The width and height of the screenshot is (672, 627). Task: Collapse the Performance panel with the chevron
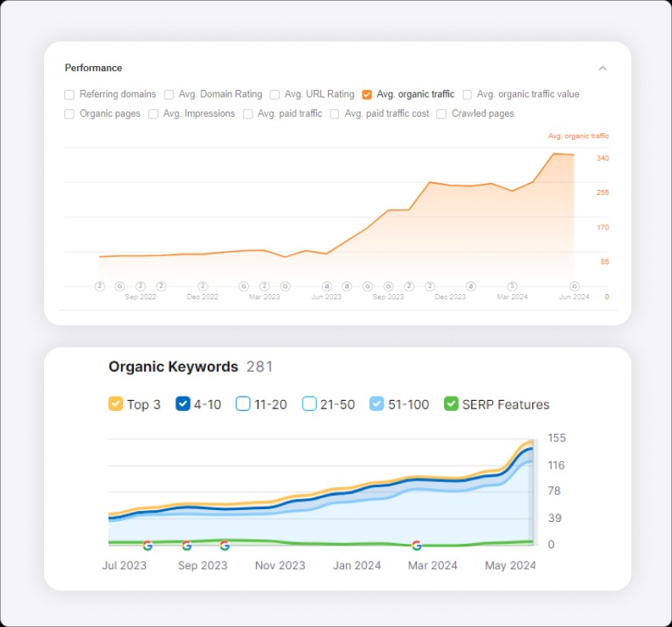pyautogui.click(x=603, y=68)
